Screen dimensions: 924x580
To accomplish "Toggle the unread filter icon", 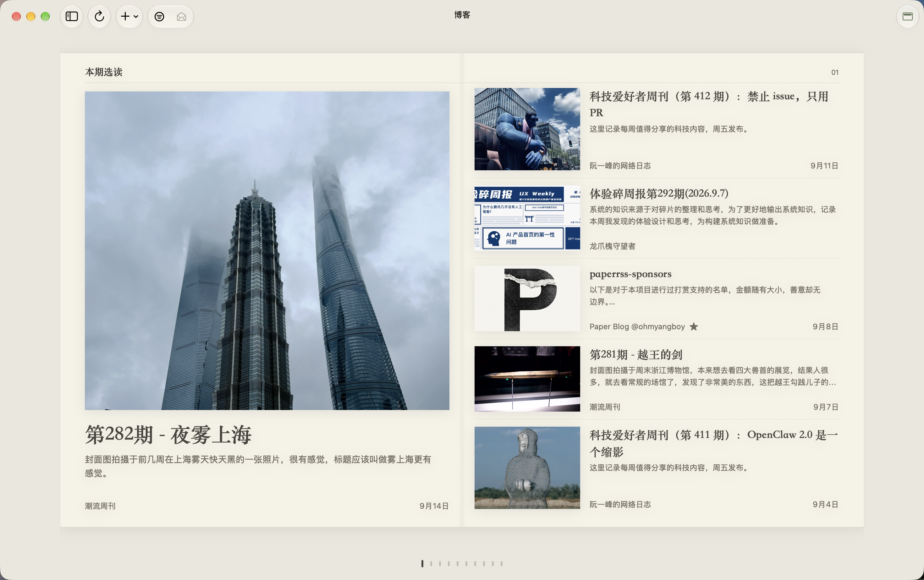I will tap(159, 16).
